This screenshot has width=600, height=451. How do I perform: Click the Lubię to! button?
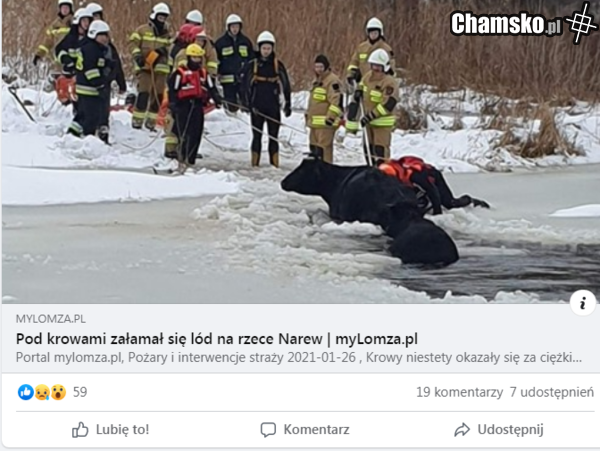(111, 430)
